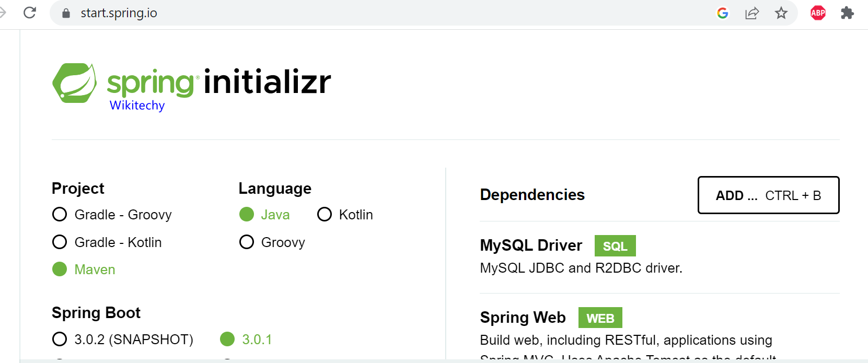Select Java as the language
The height and width of the screenshot is (363, 868).
pos(264,215)
